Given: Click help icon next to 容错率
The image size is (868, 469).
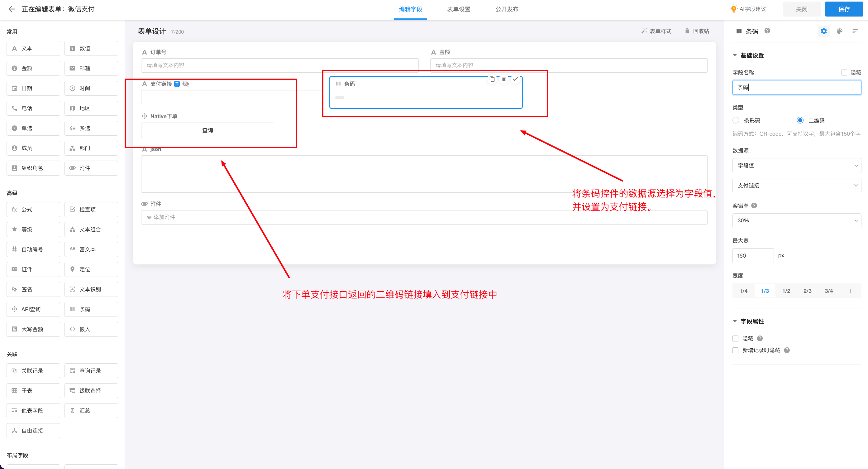Looking at the screenshot, I should [754, 206].
